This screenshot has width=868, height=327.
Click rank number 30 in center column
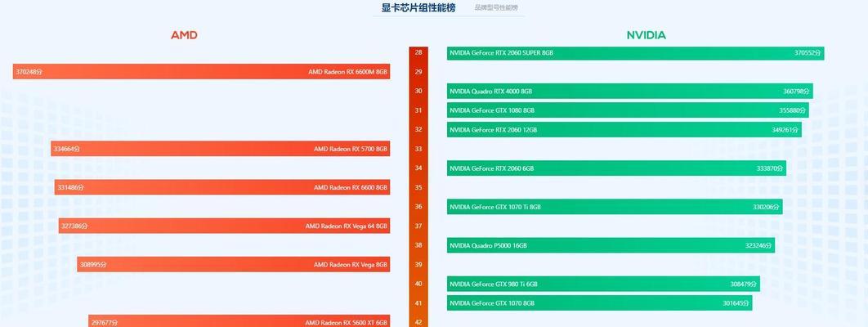[x=418, y=92]
